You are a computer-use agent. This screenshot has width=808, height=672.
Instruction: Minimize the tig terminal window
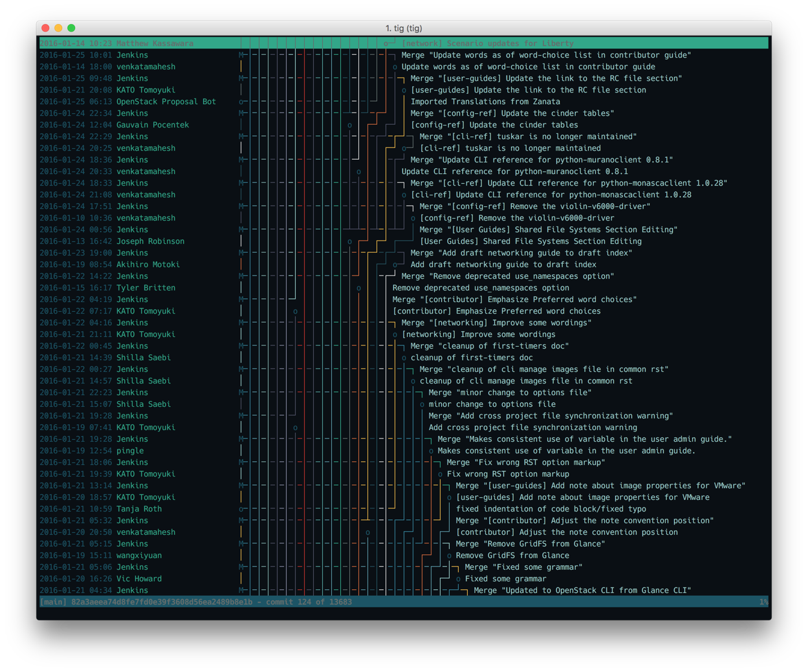pyautogui.click(x=58, y=28)
